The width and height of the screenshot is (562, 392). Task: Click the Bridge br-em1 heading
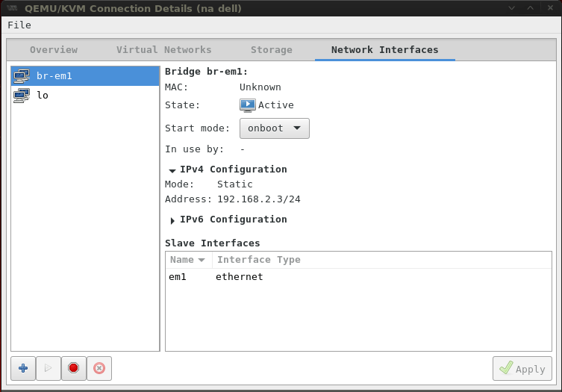(x=207, y=72)
